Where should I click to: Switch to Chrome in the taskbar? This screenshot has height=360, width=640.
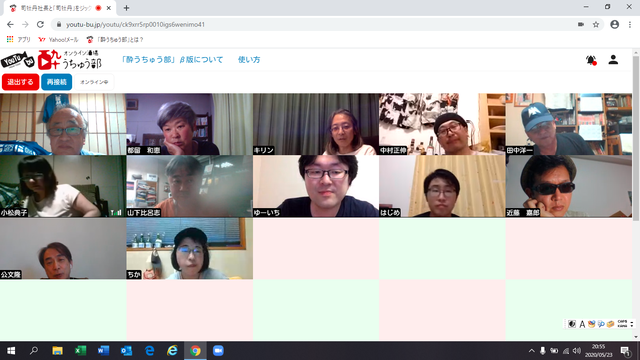pos(195,351)
